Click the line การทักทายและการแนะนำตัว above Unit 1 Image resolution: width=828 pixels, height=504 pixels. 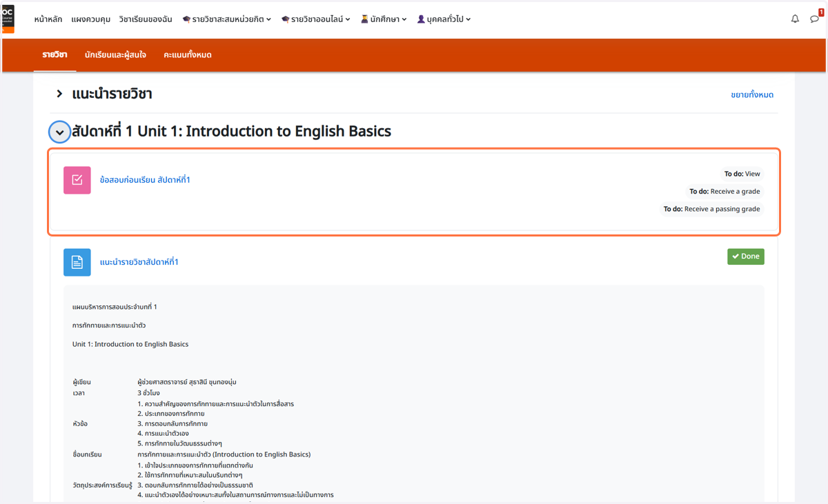109,325
